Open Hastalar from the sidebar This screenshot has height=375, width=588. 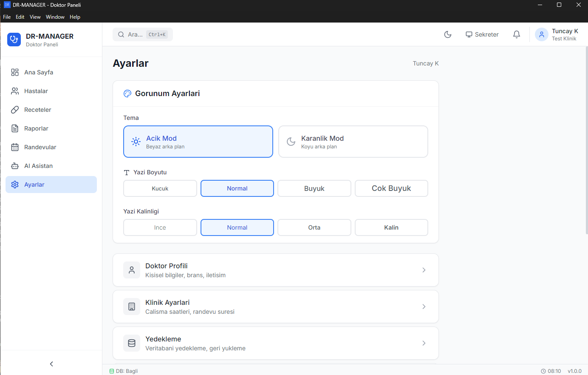[36, 91]
